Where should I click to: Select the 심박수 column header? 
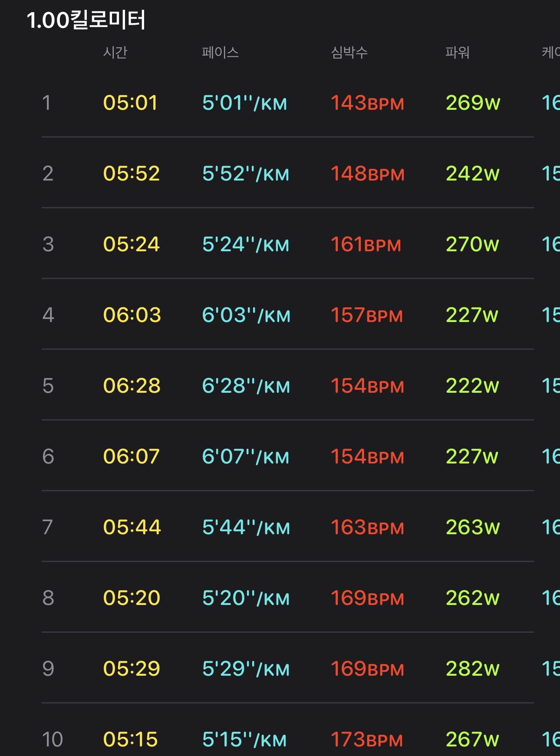(x=349, y=53)
